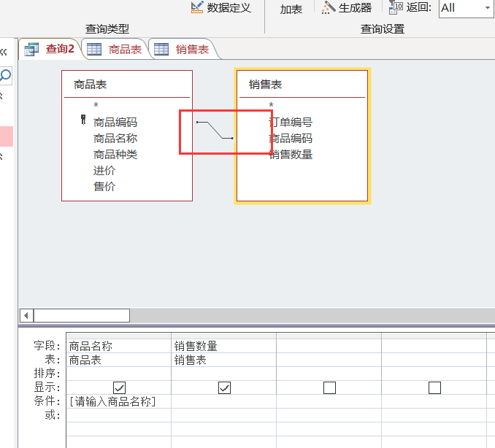
Task: Click criteria cell under 销售数量
Action: pyautogui.click(x=224, y=401)
